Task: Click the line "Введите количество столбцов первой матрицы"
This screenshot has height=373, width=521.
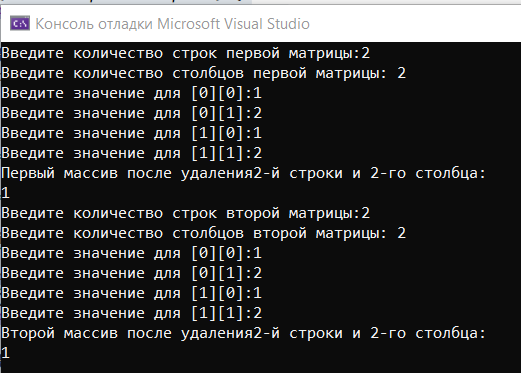Action: click(x=204, y=73)
